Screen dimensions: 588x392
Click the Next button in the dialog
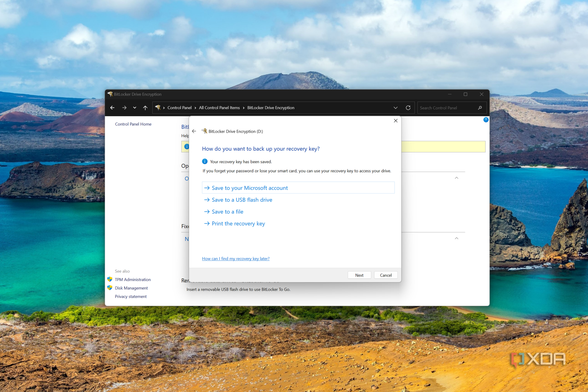359,275
